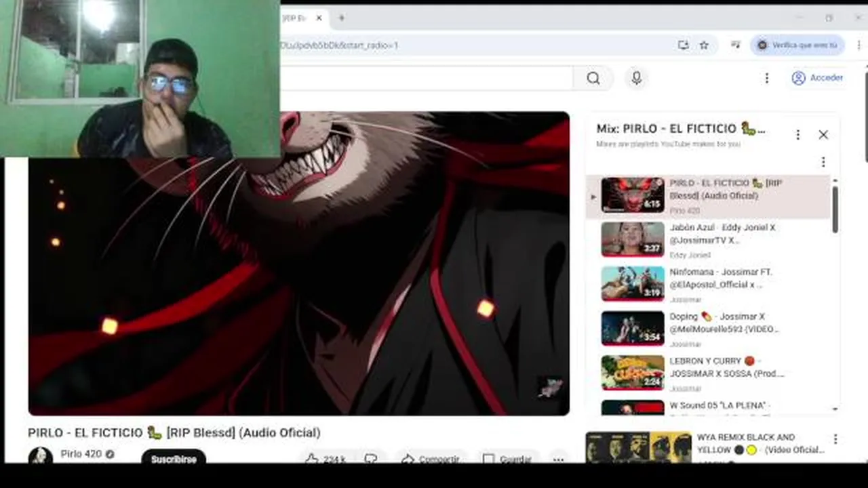Click the Acceder sign-in button
Image resolution: width=868 pixels, height=488 pixels.
(818, 78)
